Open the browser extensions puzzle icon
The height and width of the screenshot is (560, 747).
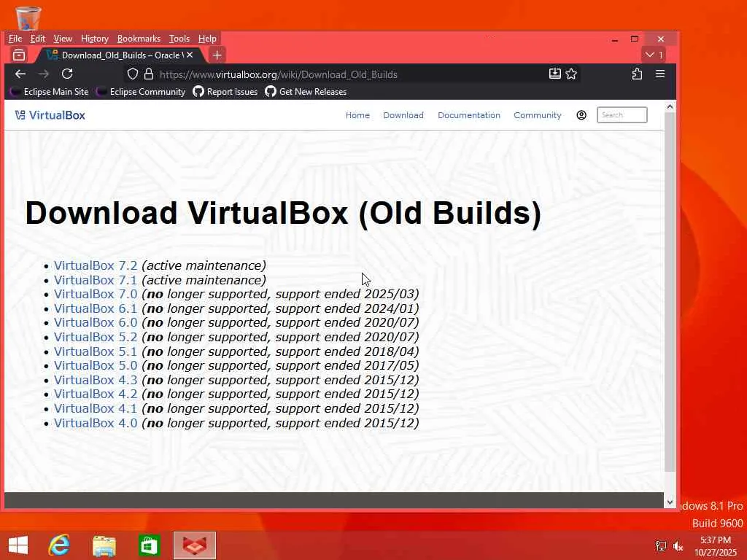tap(637, 74)
